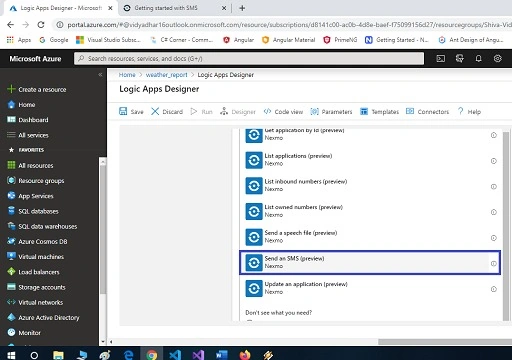Viewport: 512px width, 360px height.
Task: Open a new browser tab
Action: point(242,8)
